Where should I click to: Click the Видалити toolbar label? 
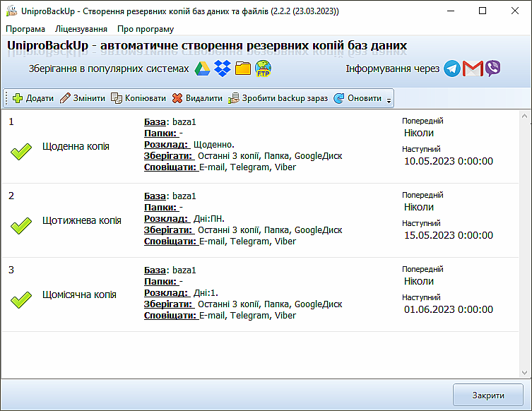pyautogui.click(x=204, y=98)
